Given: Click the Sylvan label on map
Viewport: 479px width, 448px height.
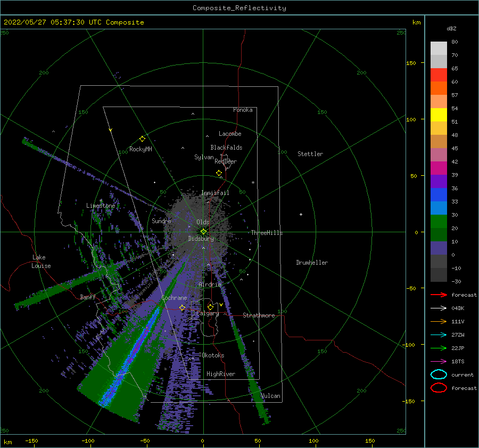Looking at the screenshot, I should (204, 157).
